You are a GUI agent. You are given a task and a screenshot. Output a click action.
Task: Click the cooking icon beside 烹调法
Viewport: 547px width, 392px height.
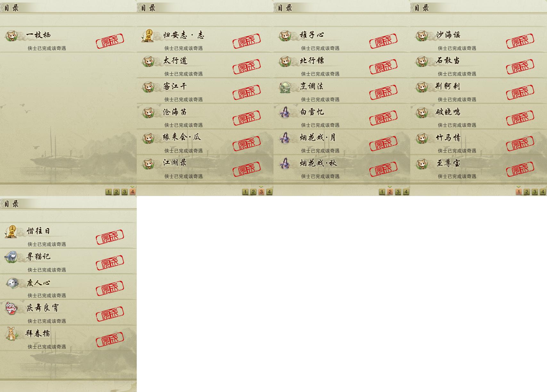(285, 87)
